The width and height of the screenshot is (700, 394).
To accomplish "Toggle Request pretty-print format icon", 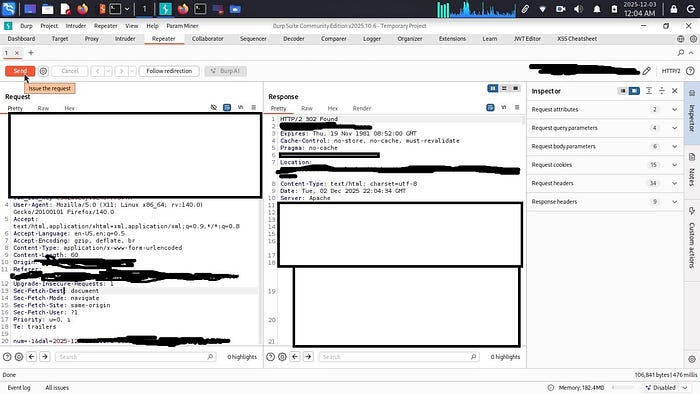I will point(227,108).
